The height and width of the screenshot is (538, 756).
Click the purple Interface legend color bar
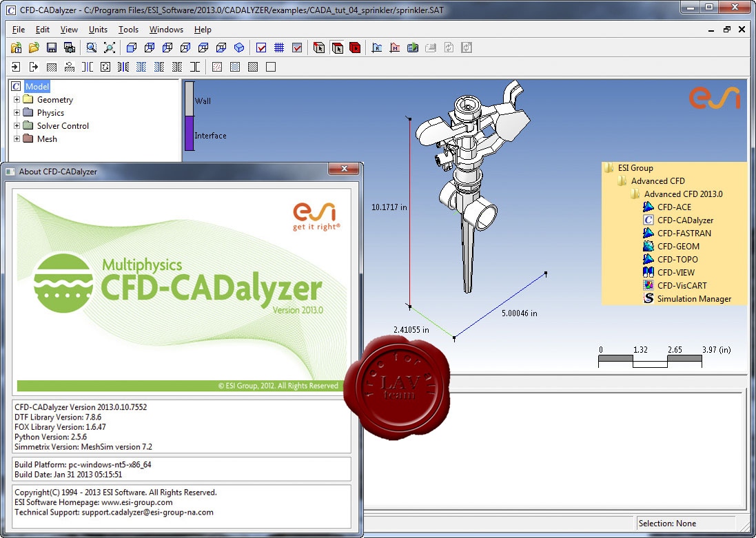click(x=190, y=134)
